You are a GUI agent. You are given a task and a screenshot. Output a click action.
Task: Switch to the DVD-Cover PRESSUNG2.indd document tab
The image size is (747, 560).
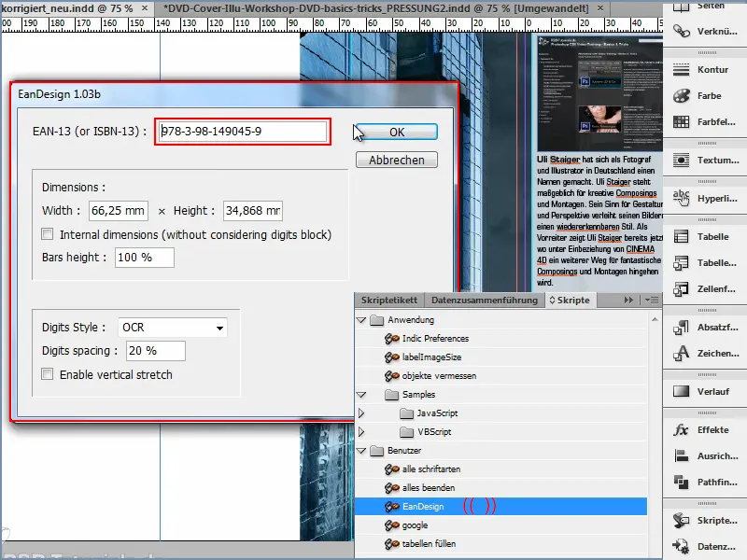[x=376, y=8]
